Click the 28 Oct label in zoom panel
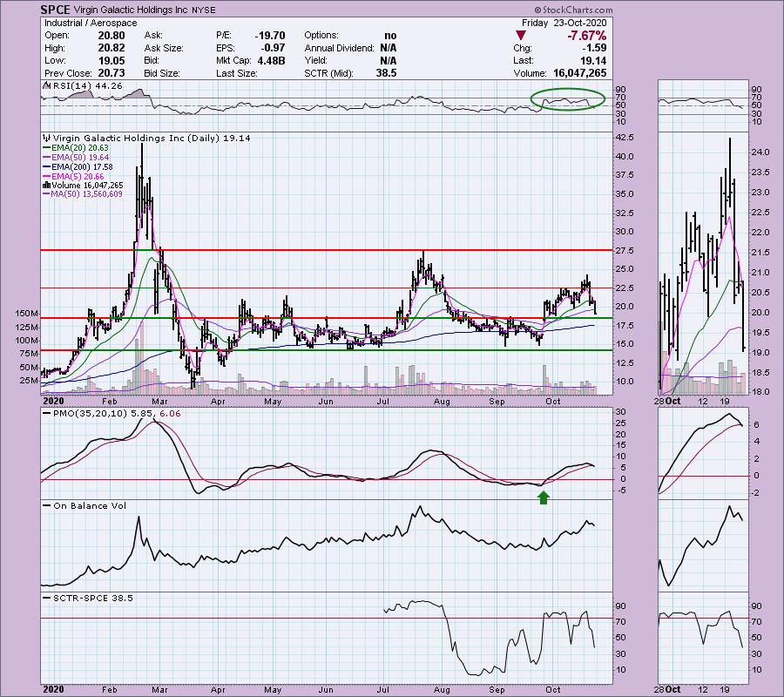 coord(667,402)
